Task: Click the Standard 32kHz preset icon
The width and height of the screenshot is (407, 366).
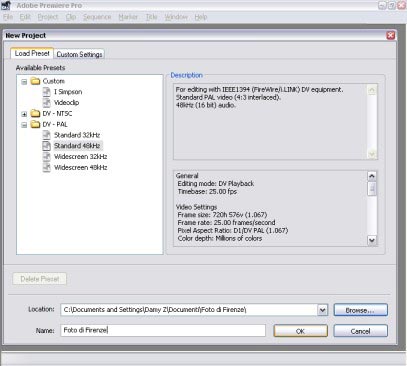Action: click(x=47, y=135)
